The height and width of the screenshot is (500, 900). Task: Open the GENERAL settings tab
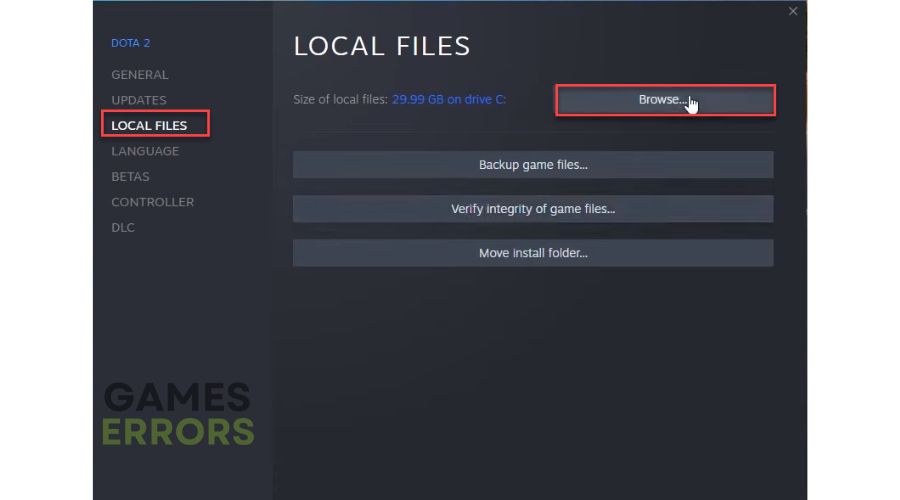pyautogui.click(x=139, y=75)
